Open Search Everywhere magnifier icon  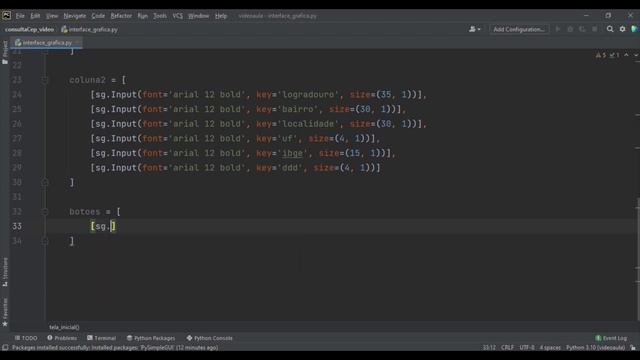(610, 29)
